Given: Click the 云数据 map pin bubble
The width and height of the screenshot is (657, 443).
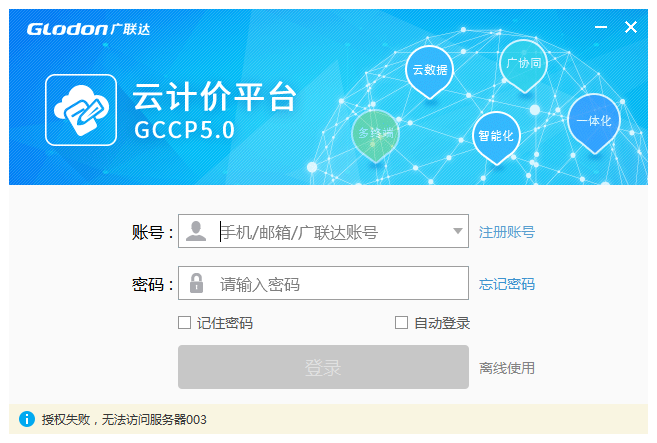Looking at the screenshot, I should point(429,72).
